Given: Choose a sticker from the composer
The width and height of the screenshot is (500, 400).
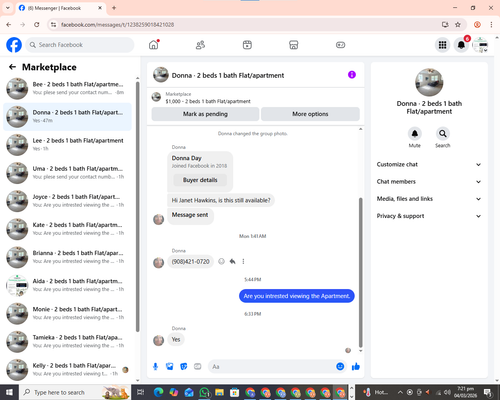Looking at the screenshot, I should (x=184, y=367).
